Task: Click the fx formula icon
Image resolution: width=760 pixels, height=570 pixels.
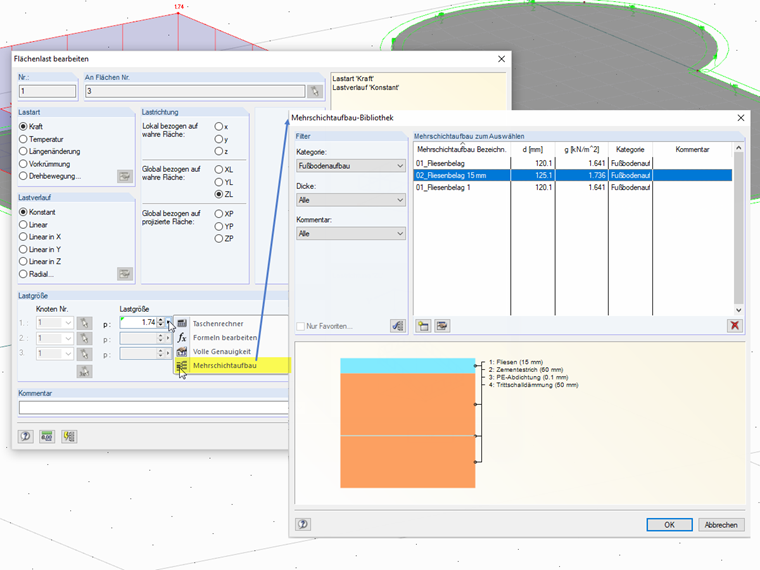Action: click(x=182, y=337)
